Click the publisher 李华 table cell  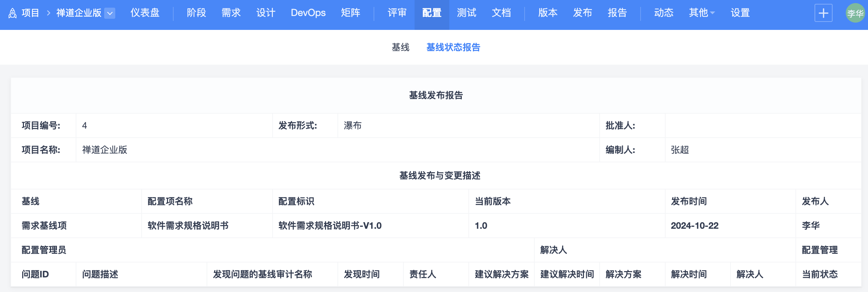[x=811, y=226]
